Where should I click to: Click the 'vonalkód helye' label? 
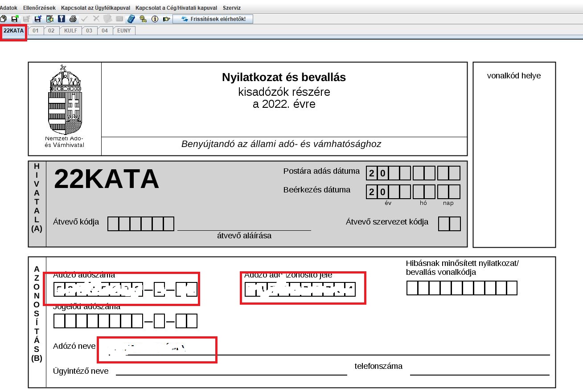[514, 76]
